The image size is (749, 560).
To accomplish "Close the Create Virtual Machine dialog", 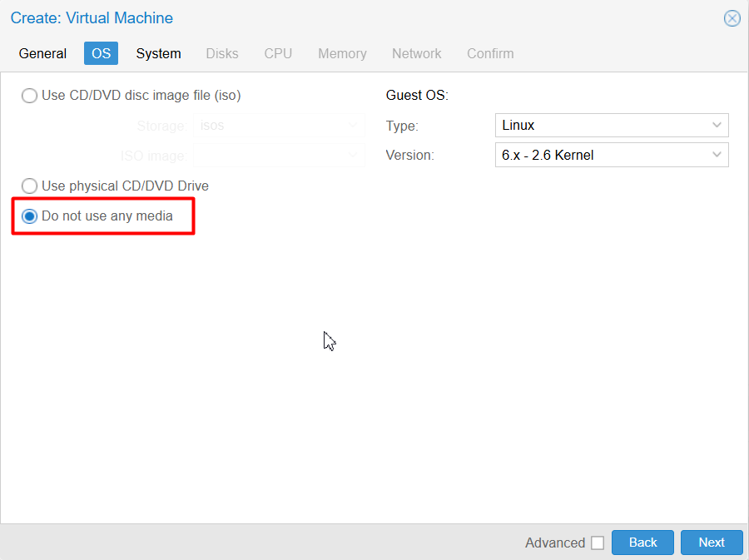I will point(732,18).
